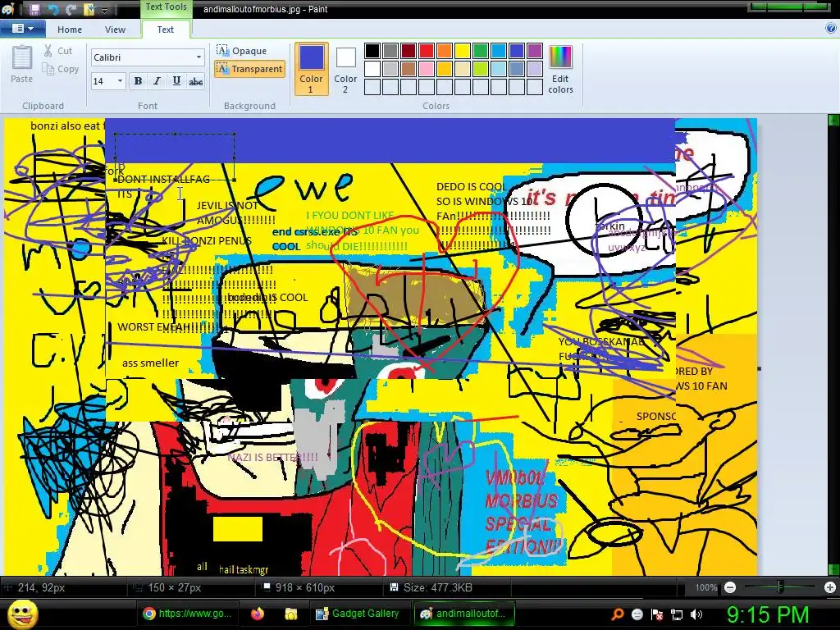Viewport: 840px width, 630px height.
Task: Save the image using quick access Save icon
Action: (x=34, y=9)
